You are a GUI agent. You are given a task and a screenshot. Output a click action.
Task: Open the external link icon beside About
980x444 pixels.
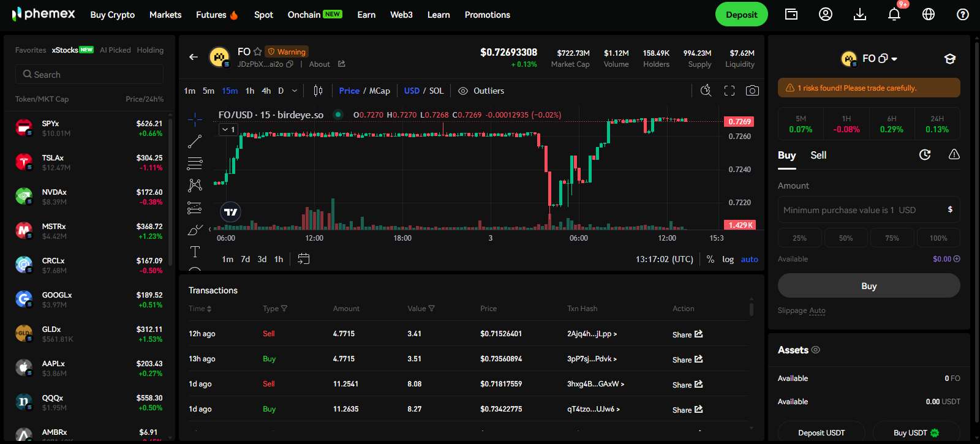click(342, 64)
